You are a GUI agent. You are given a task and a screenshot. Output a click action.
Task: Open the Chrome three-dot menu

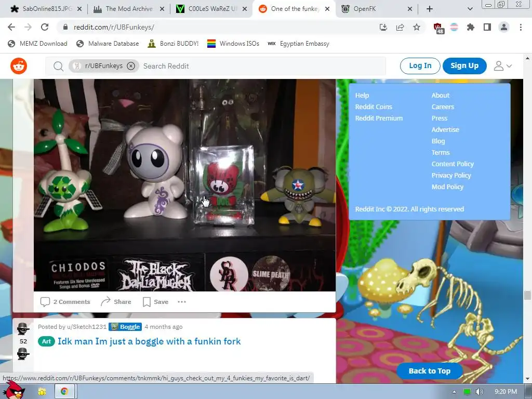[x=521, y=27]
